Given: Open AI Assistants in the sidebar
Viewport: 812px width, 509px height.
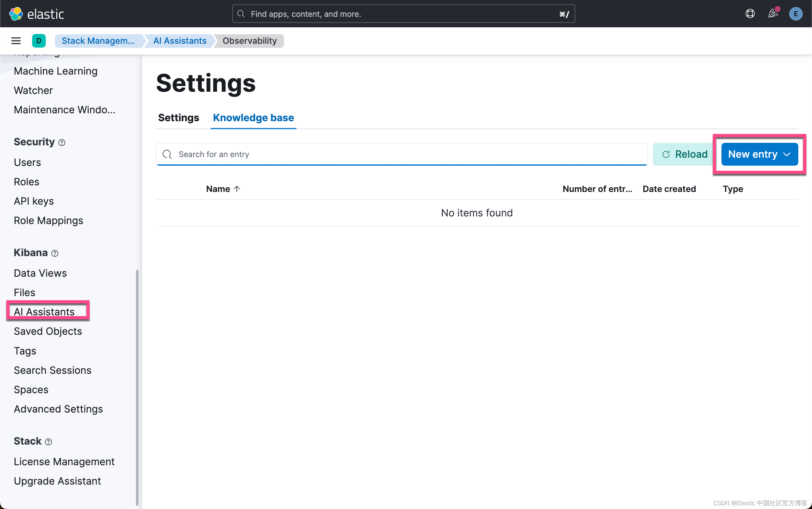Looking at the screenshot, I should [x=44, y=311].
